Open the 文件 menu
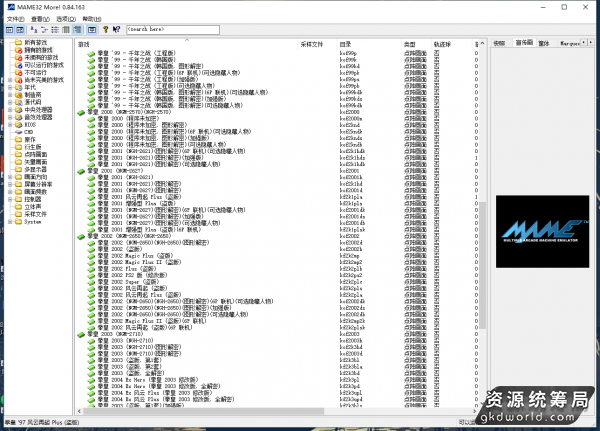600x431 pixels. [15, 19]
